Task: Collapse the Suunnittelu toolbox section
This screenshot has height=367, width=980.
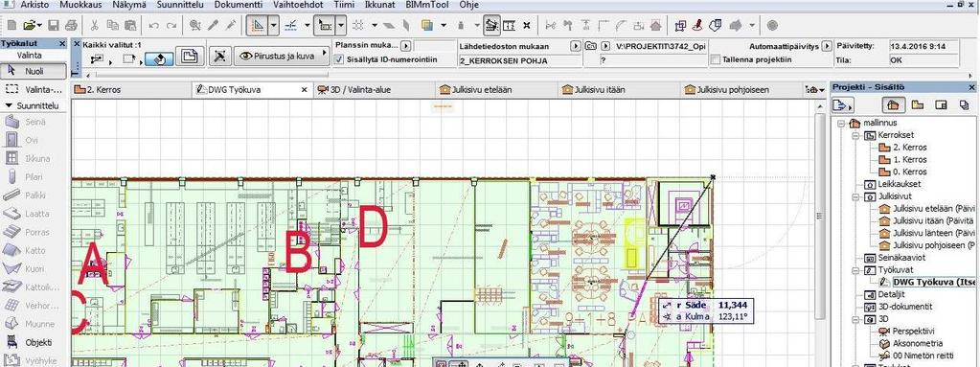Action: 9,105
